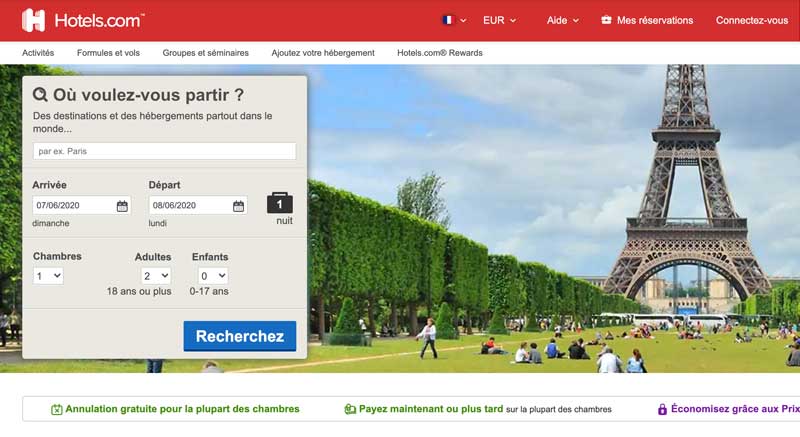Click the Hotels.com logo icon
800x437 pixels.
[x=34, y=20]
